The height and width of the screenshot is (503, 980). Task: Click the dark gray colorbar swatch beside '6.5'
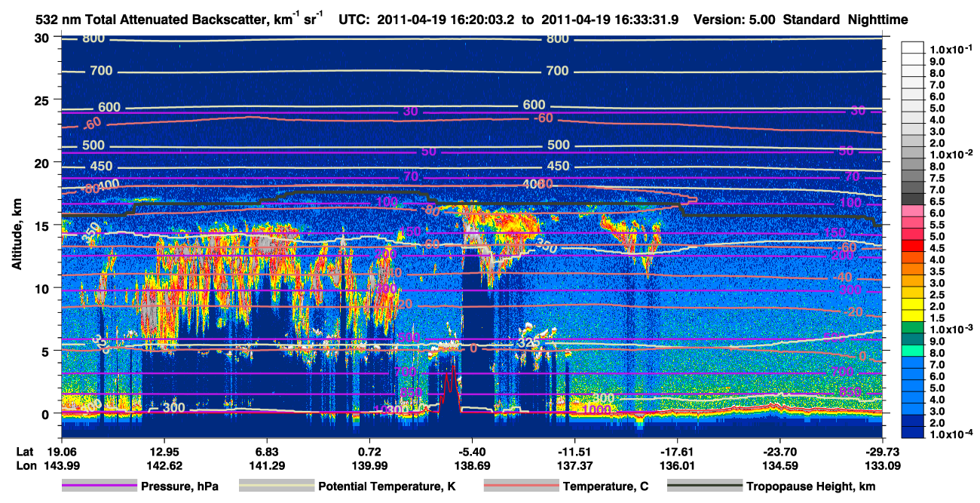914,198
